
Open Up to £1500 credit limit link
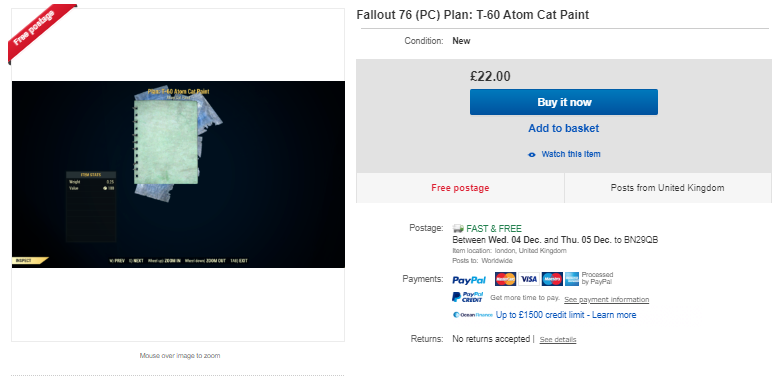566,315
